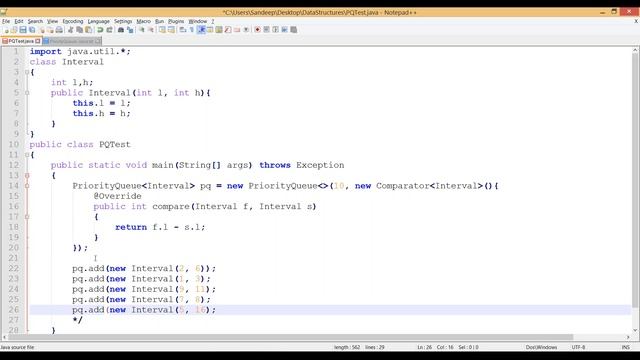Viewport: 640px width, 360px height.
Task: Click the Zoom In toolbar icon
Action: [x=142, y=30]
